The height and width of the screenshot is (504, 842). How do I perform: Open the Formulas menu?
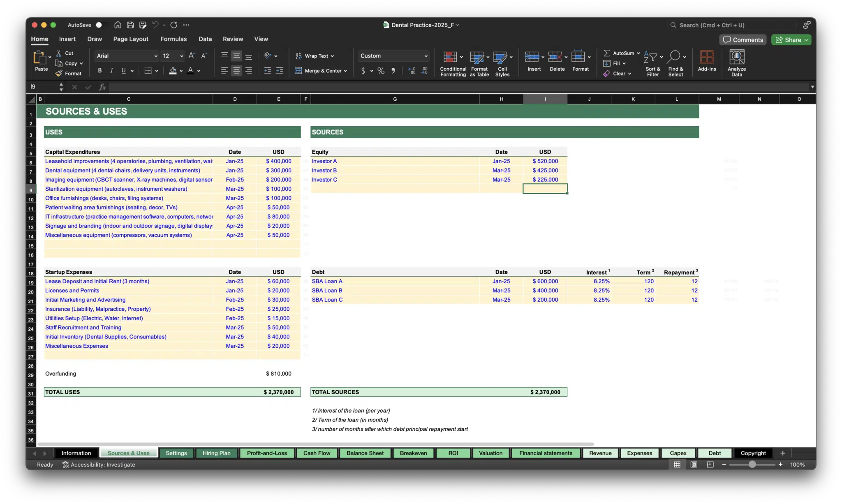[x=173, y=39]
